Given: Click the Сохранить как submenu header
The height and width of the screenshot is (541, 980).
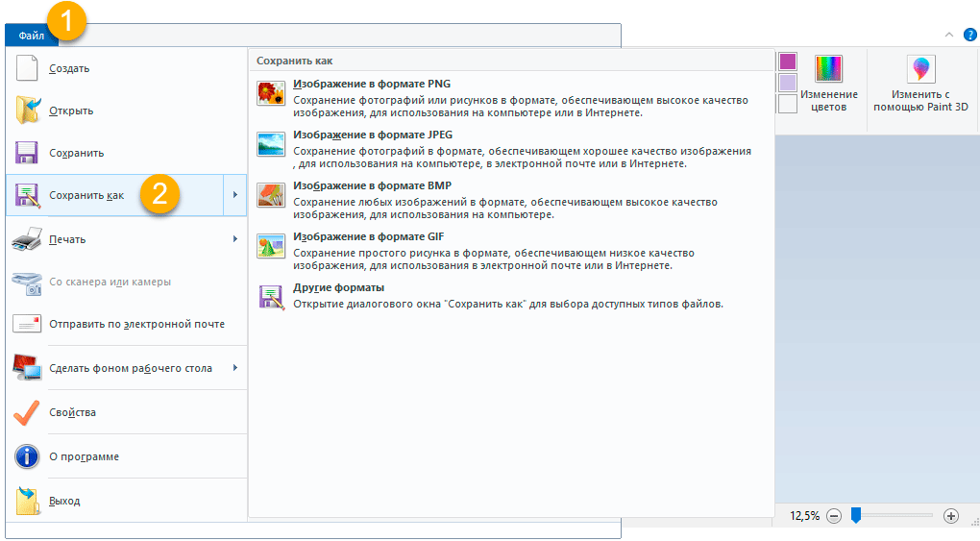Looking at the screenshot, I should click(x=294, y=61).
